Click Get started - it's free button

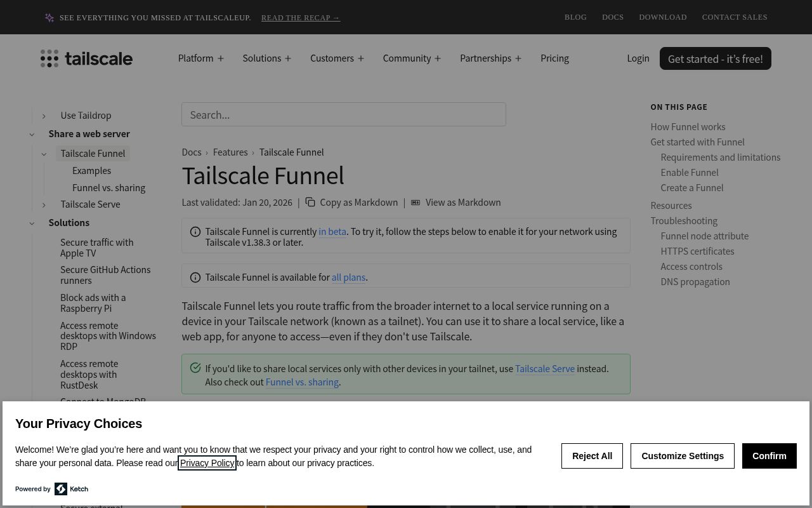(x=716, y=58)
